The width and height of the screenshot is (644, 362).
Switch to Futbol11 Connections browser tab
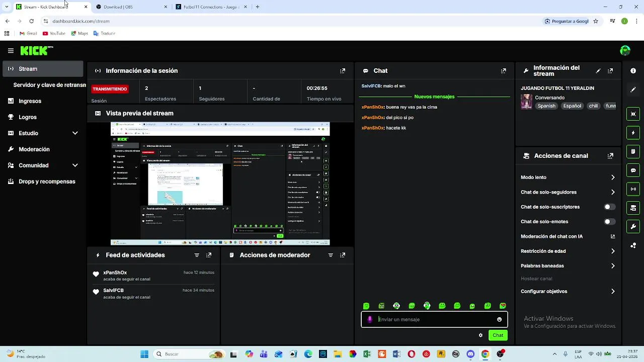211,7
